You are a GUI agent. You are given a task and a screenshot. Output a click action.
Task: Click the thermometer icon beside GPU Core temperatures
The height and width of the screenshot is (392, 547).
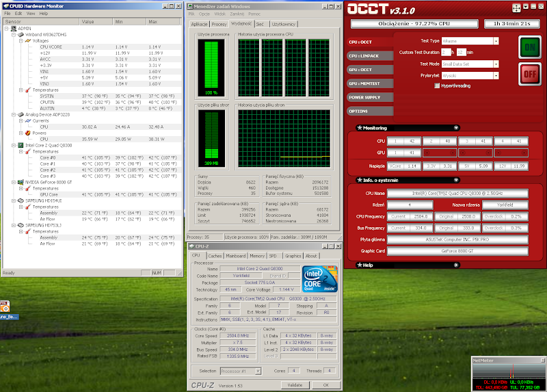coord(28,189)
